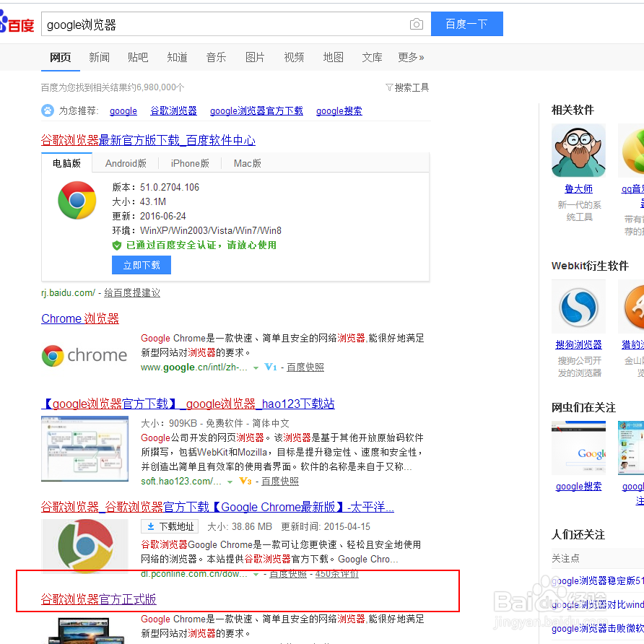This screenshot has height=644, width=644.
Task: Click the recommended 谷歌浏览器 link
Action: pos(173,111)
